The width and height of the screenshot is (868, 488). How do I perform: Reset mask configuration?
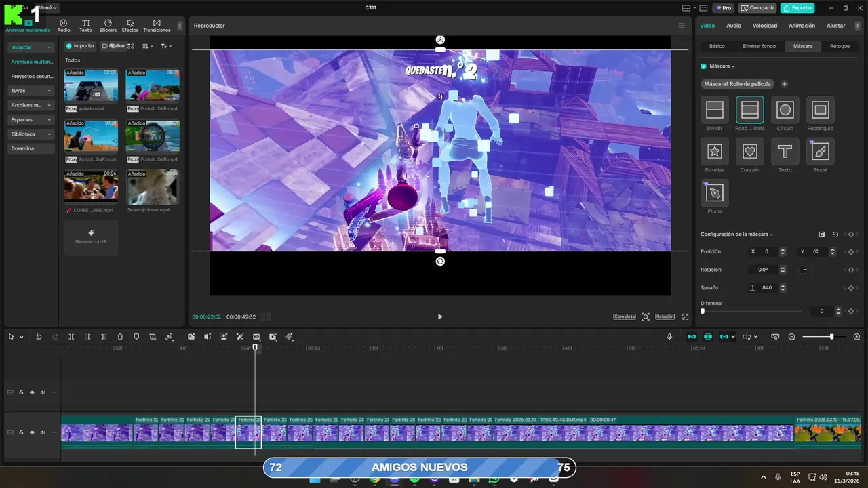[x=835, y=235]
